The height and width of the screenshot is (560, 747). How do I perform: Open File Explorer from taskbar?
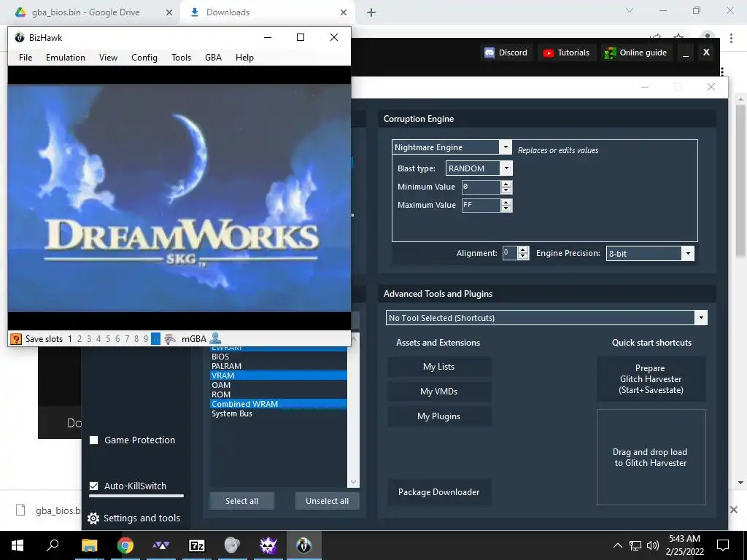[x=89, y=545]
